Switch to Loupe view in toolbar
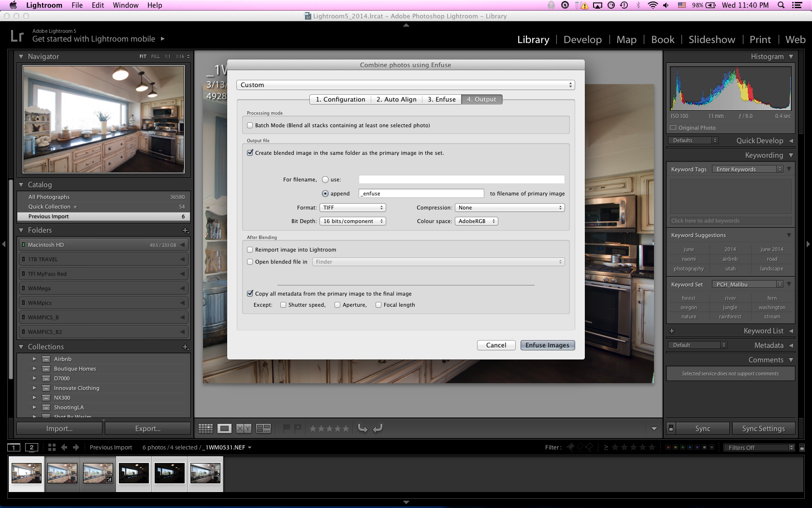This screenshot has width=812, height=508. pos(224,428)
